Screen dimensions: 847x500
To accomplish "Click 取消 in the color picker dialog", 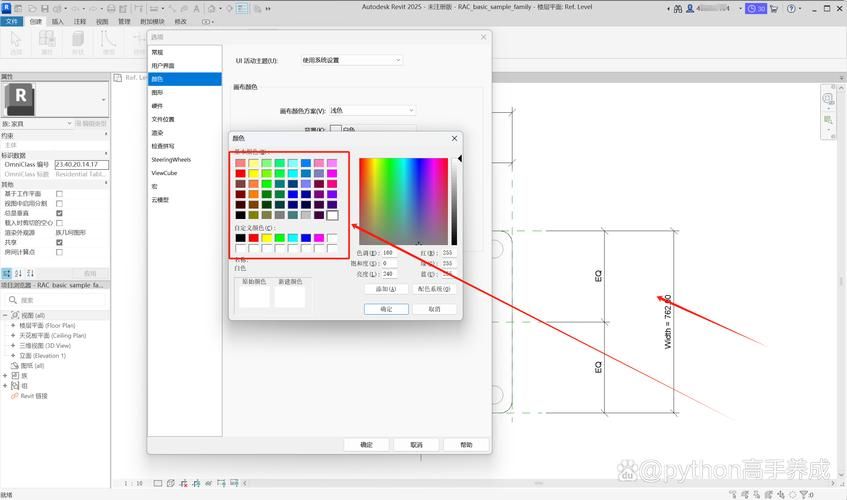I will (x=434, y=309).
